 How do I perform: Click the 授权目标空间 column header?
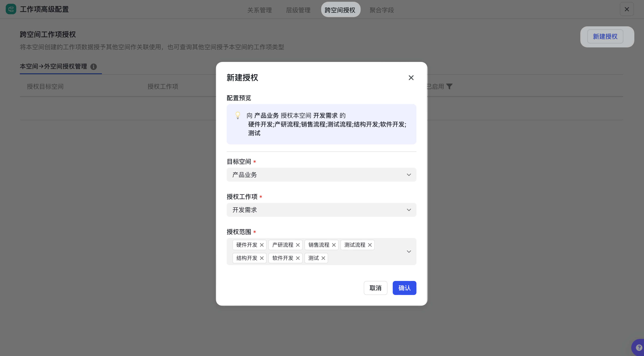click(x=45, y=86)
